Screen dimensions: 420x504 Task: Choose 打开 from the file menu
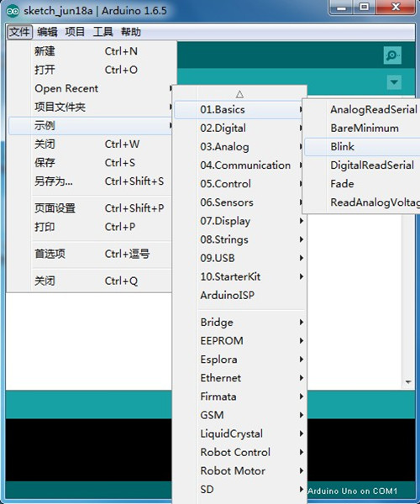(90, 70)
